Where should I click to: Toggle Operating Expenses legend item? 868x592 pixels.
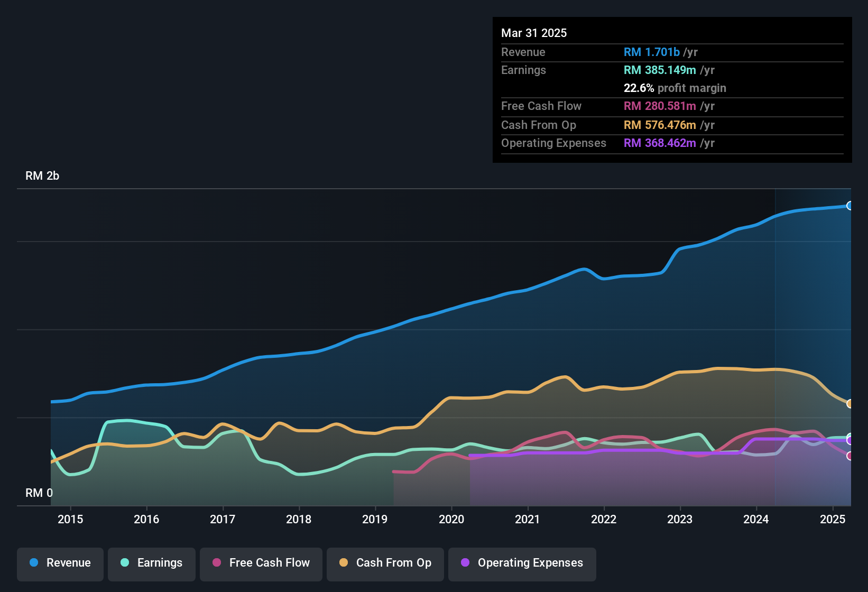[x=522, y=563]
